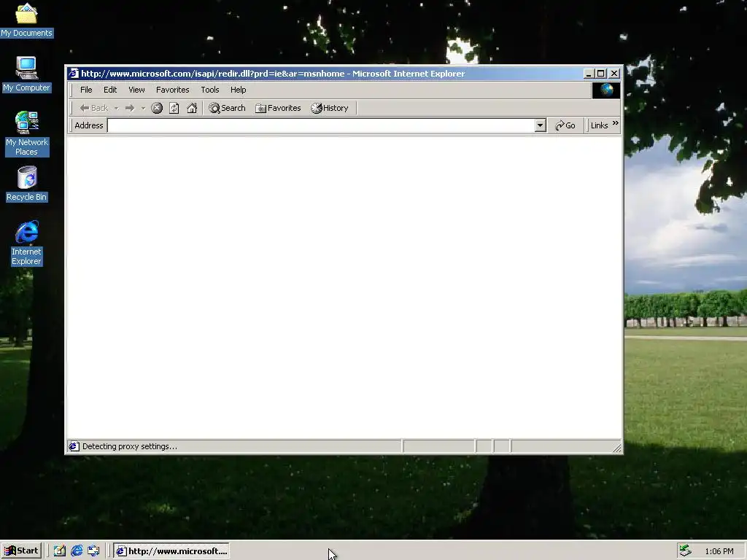Click the Show Desktop quick launch icon
Viewport: 747px width, 560px height.
tap(60, 551)
